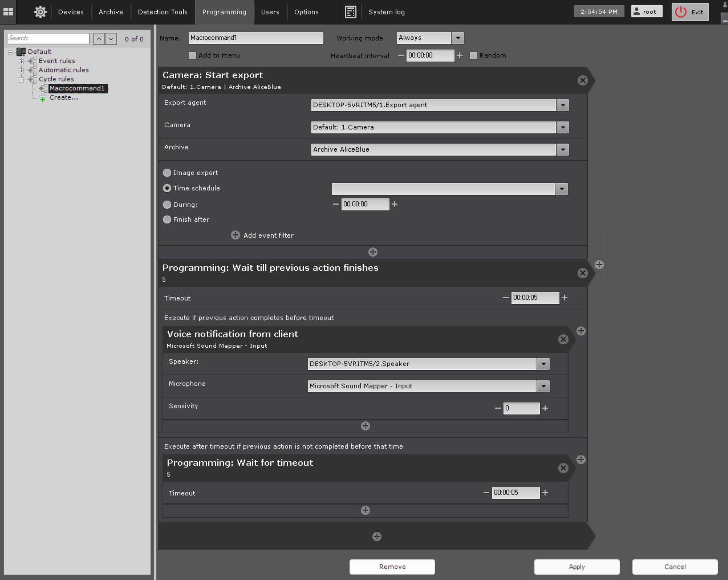Viewport: 728px width, 580px height.
Task: Click the Remove button
Action: pyautogui.click(x=392, y=567)
